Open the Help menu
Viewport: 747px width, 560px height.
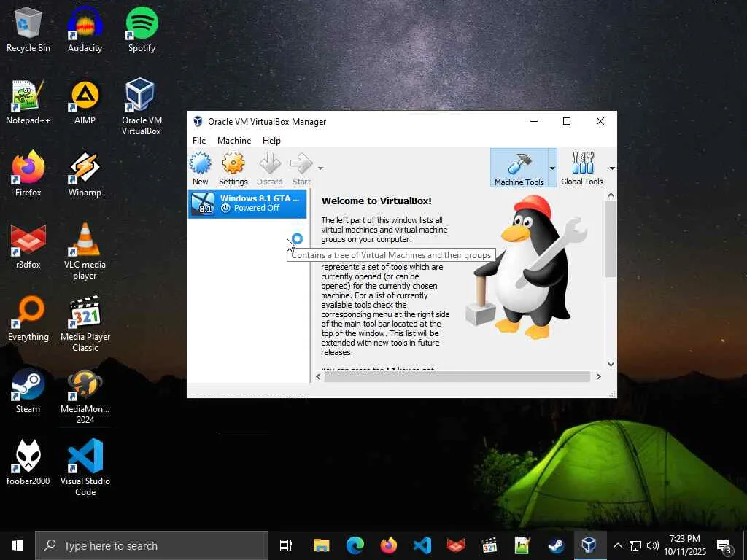(x=271, y=141)
